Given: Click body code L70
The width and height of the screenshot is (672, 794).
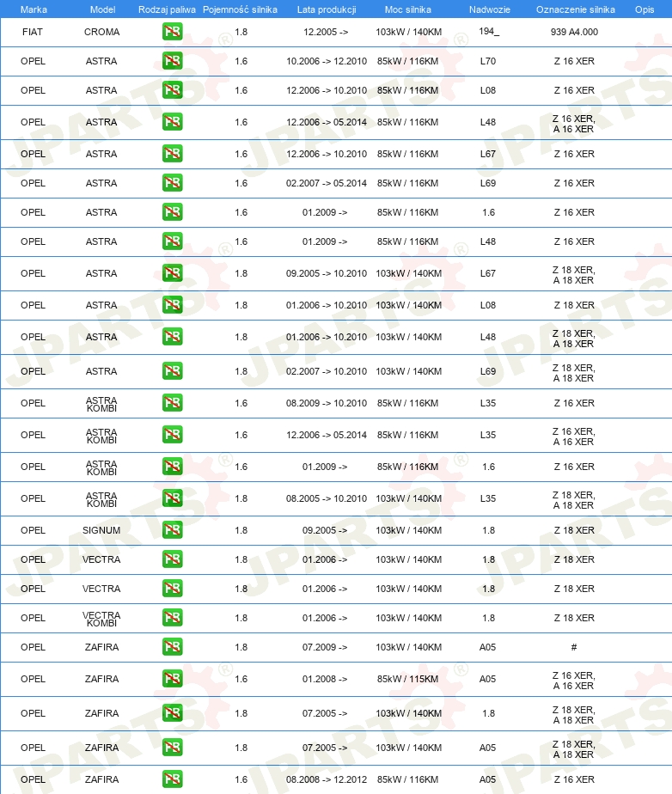Looking at the screenshot, I should pyautogui.click(x=487, y=61).
